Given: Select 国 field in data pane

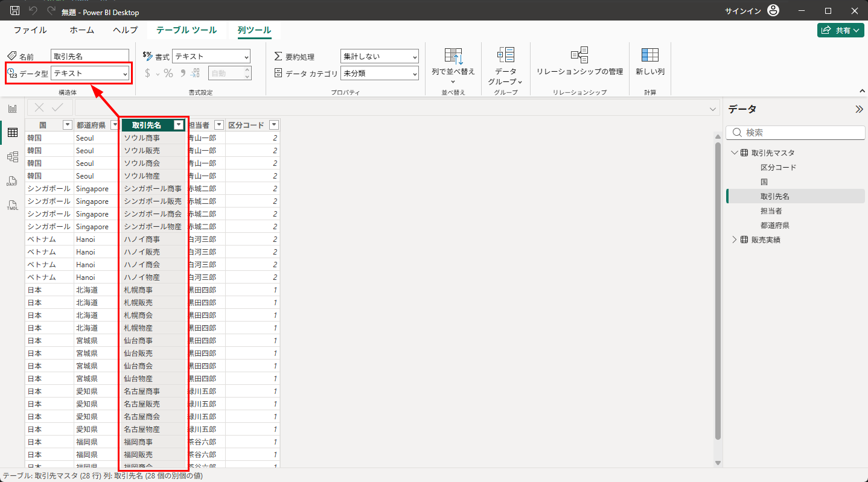Looking at the screenshot, I should 764,182.
